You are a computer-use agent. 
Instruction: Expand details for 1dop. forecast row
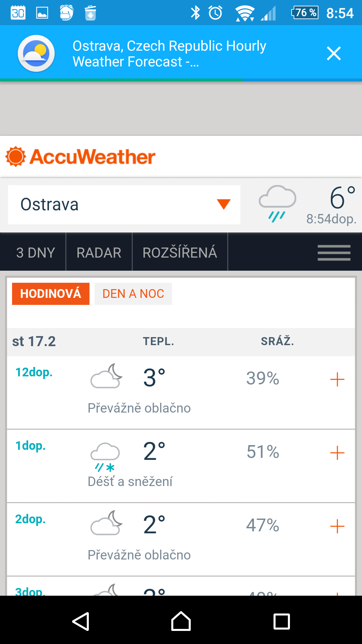coord(337,453)
